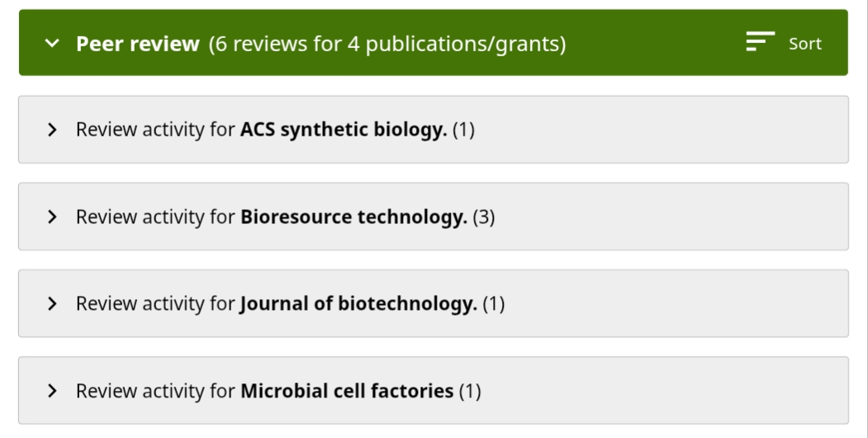Click the count (1) beside Microbial cell factories
The height and width of the screenshot is (438, 868).
click(470, 391)
